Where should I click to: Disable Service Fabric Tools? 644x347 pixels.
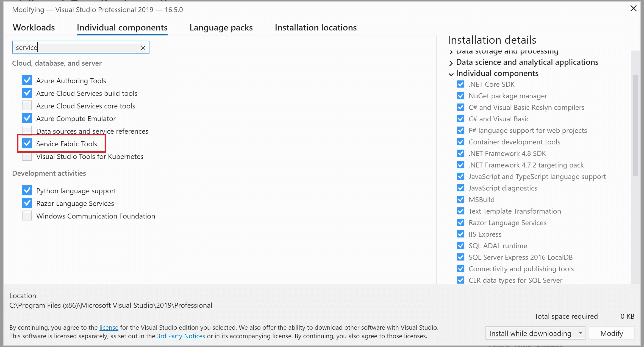27,143
